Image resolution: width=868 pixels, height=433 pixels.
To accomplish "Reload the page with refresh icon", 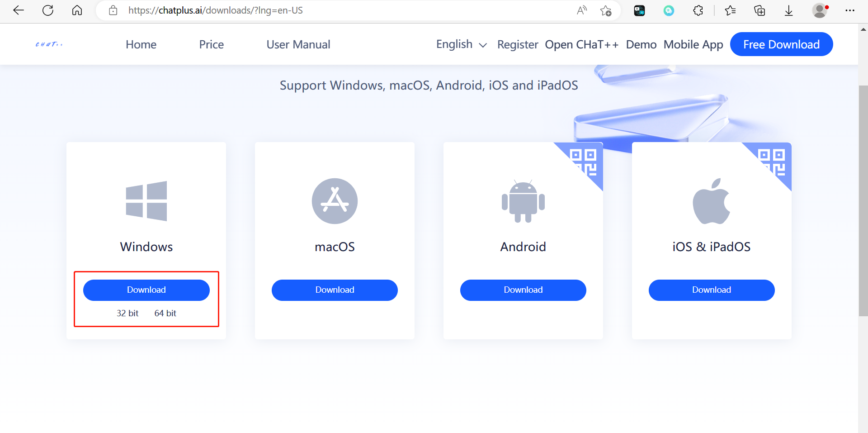I will point(48,10).
